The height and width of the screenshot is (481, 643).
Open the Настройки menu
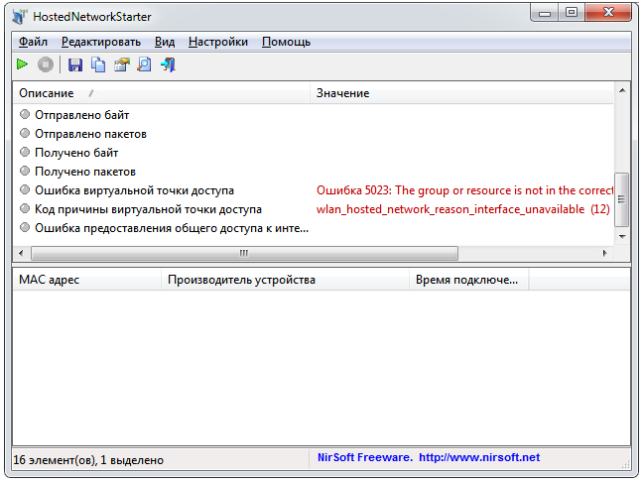218,42
